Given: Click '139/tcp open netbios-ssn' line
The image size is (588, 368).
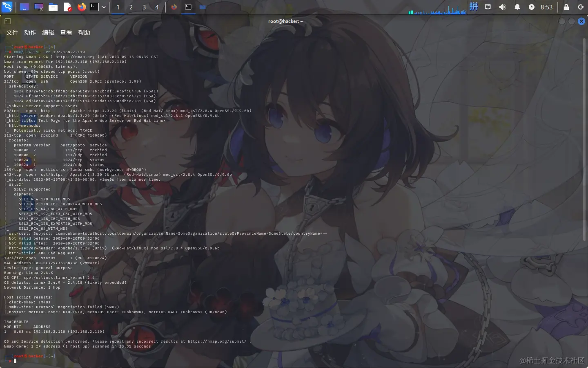Looking at the screenshot, I should 75,170.
